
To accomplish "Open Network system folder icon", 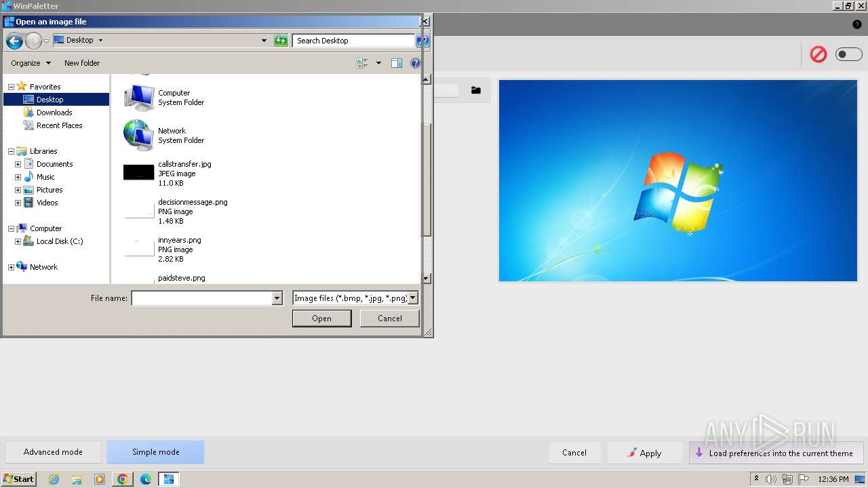I will tap(139, 136).
